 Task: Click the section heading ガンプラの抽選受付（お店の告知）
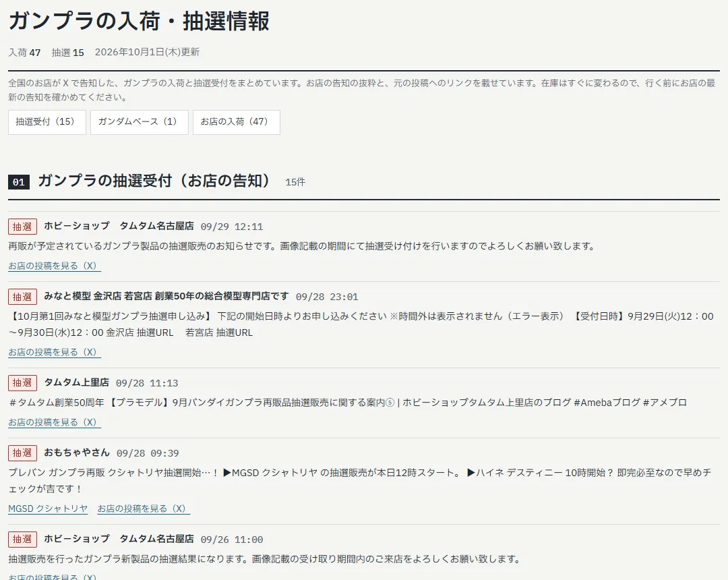(154, 181)
